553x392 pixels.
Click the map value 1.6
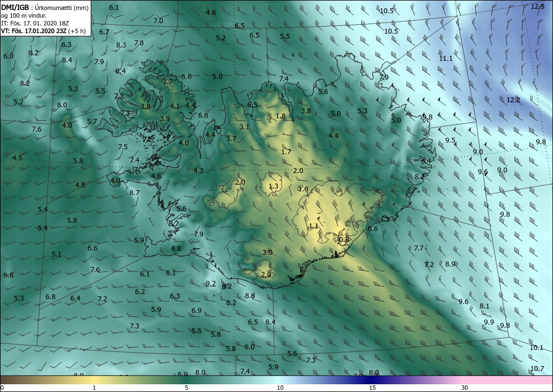[x=303, y=189]
